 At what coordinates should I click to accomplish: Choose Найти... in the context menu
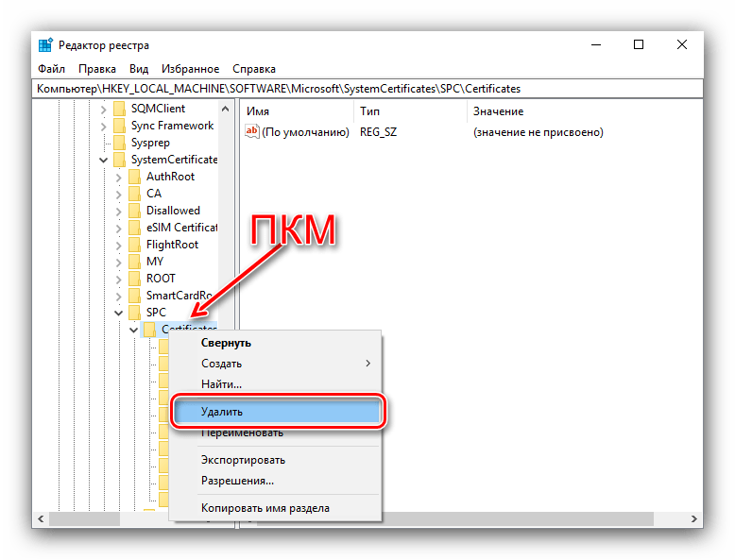[x=276, y=383]
